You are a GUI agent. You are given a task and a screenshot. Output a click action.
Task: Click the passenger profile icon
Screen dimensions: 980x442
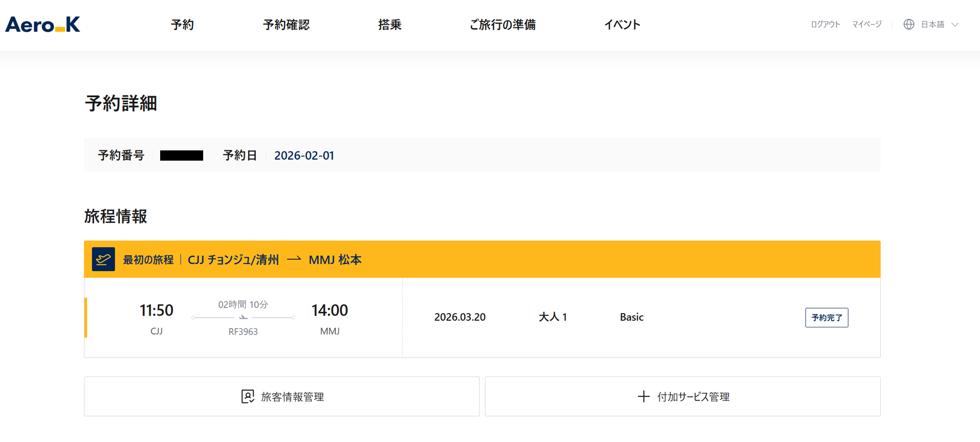[x=248, y=396]
